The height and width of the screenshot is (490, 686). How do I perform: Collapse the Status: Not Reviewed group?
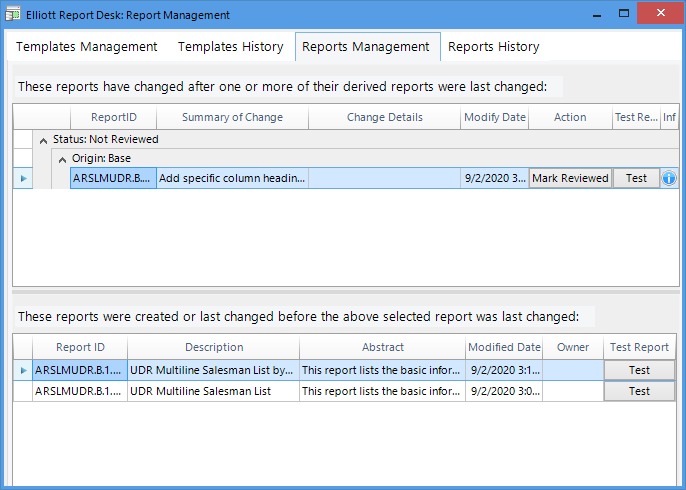point(43,140)
